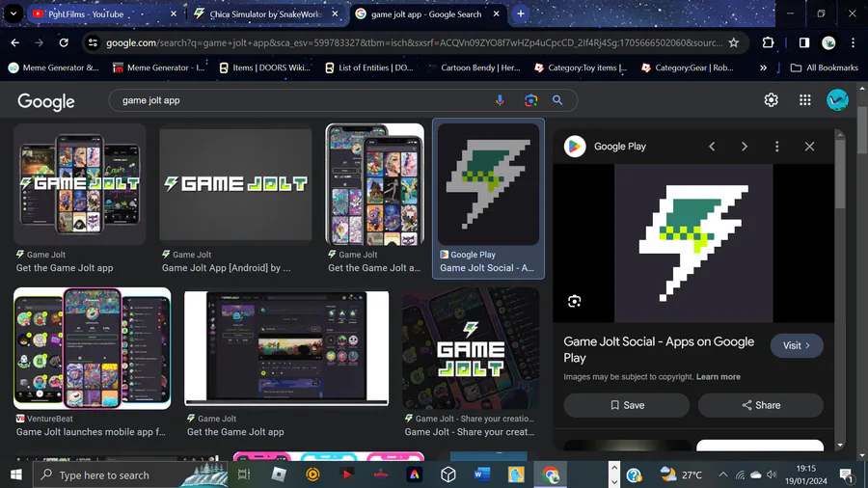This screenshot has height=488, width=868.
Task: Bookmark this page with star icon
Action: click(734, 42)
